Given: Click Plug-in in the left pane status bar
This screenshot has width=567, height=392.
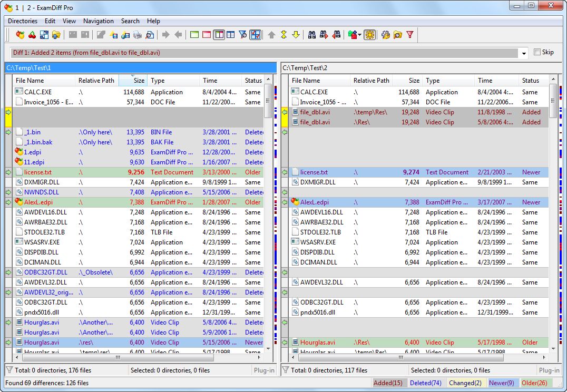Looking at the screenshot, I should pyautogui.click(x=264, y=370).
